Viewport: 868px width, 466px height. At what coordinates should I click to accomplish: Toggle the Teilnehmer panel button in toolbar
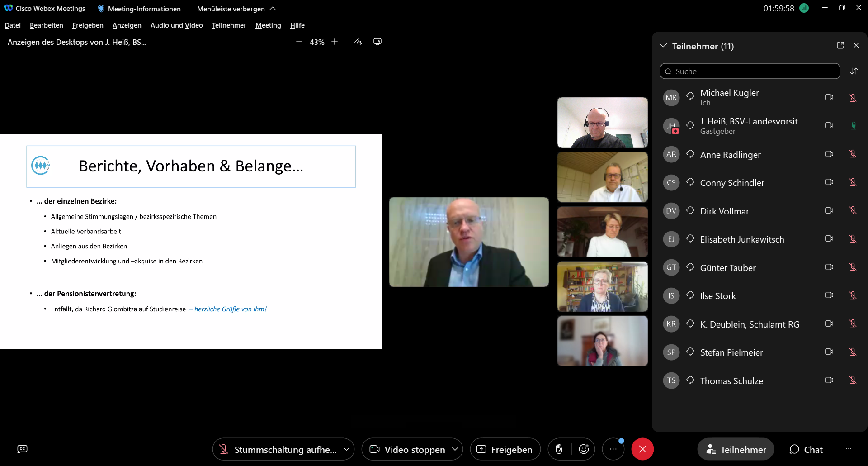click(x=736, y=449)
